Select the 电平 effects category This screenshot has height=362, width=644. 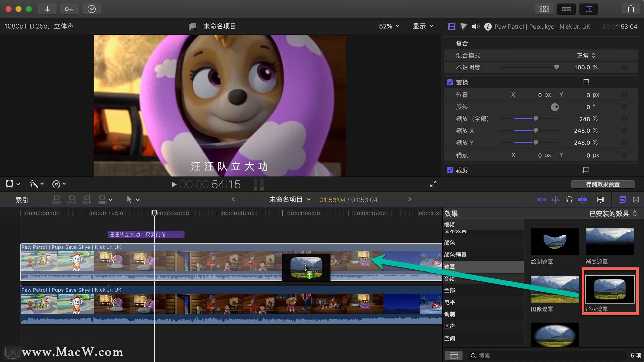tap(483, 302)
